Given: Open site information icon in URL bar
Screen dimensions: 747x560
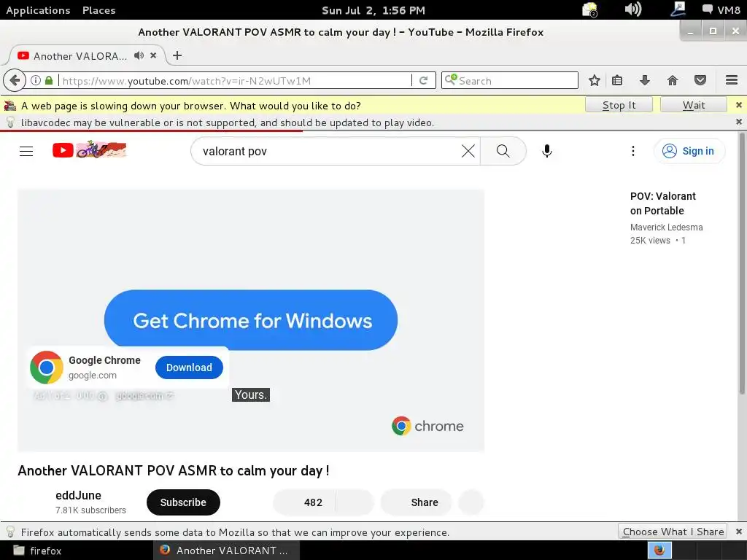Looking at the screenshot, I should coord(36,80).
